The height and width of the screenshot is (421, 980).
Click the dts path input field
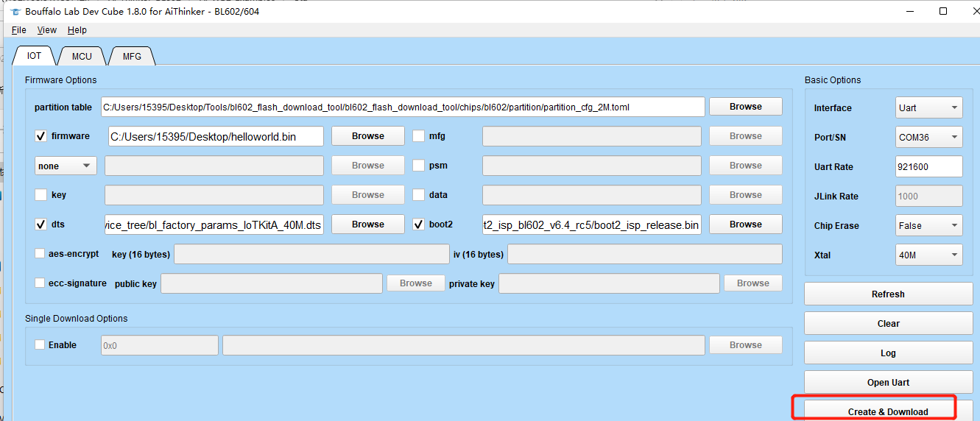click(214, 224)
